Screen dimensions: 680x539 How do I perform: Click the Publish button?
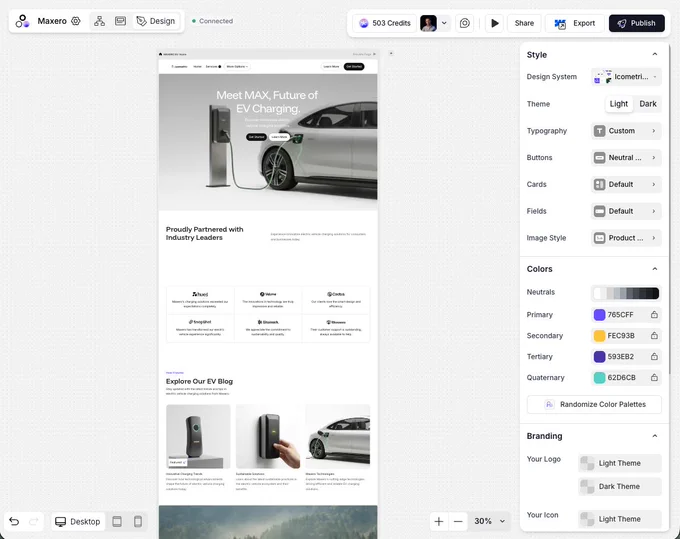(636, 23)
